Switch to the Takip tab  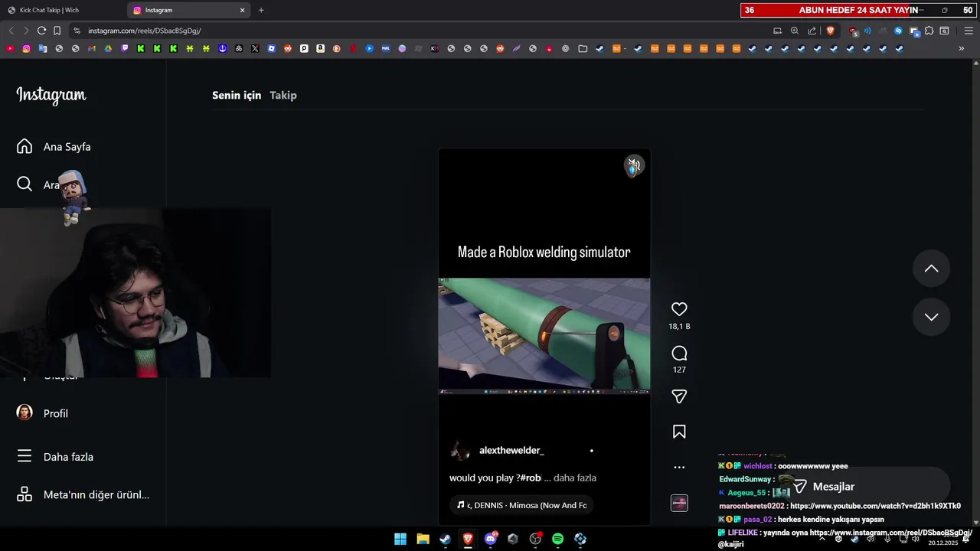point(283,95)
